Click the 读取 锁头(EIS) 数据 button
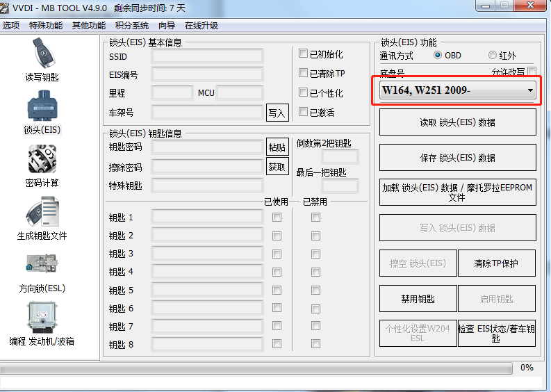Viewport: 551px width, 392px height. (457, 122)
